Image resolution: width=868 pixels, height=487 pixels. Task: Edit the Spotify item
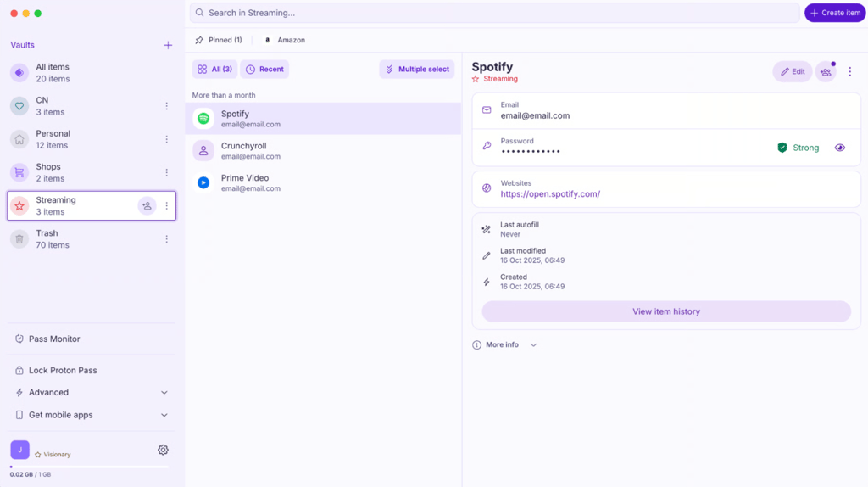tap(793, 71)
